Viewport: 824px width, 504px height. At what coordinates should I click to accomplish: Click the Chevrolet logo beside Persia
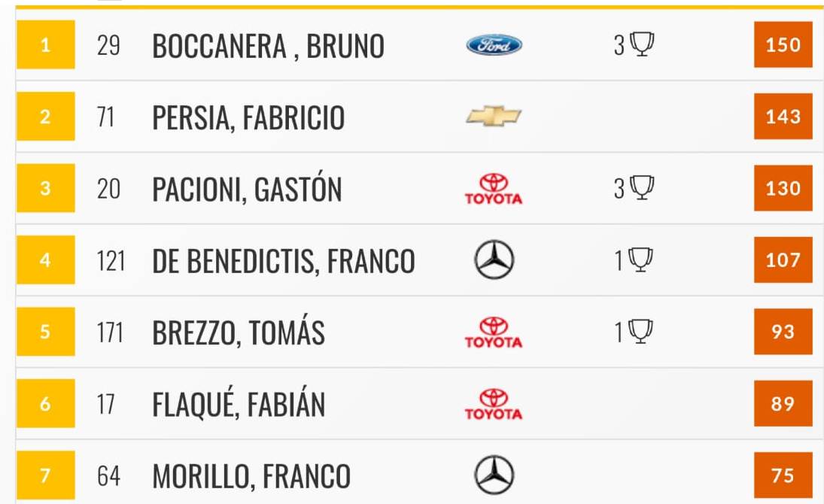click(494, 116)
